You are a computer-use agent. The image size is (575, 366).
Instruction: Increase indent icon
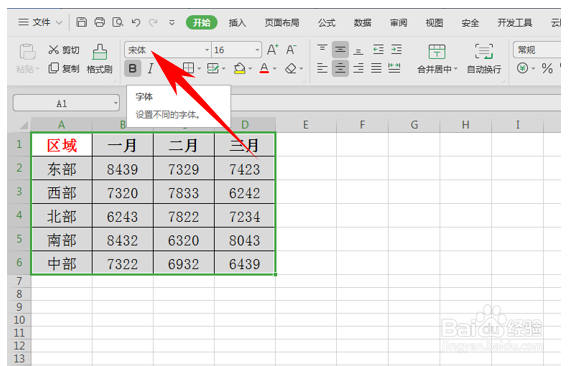coord(396,49)
